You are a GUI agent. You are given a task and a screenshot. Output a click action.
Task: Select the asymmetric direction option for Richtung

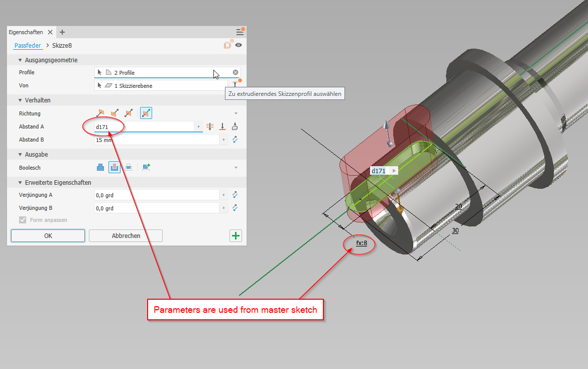click(146, 113)
